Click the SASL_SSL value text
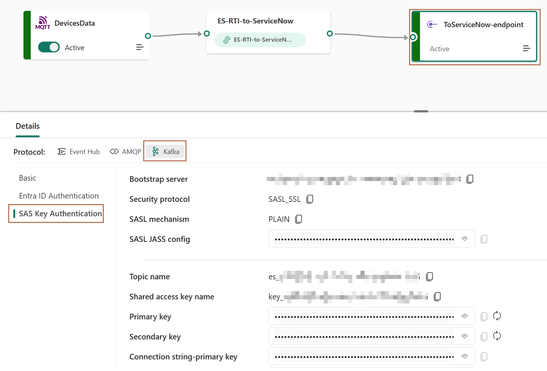The width and height of the screenshot is (547, 371). (x=284, y=199)
